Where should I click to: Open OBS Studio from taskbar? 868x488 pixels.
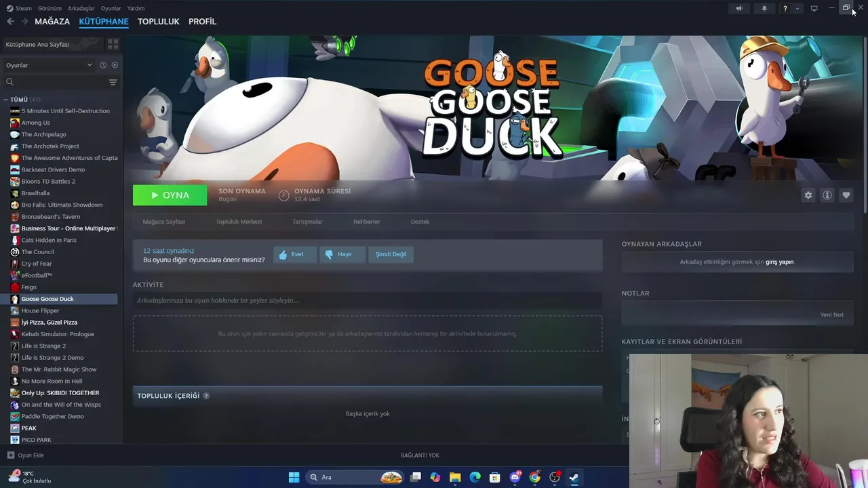coord(555,477)
